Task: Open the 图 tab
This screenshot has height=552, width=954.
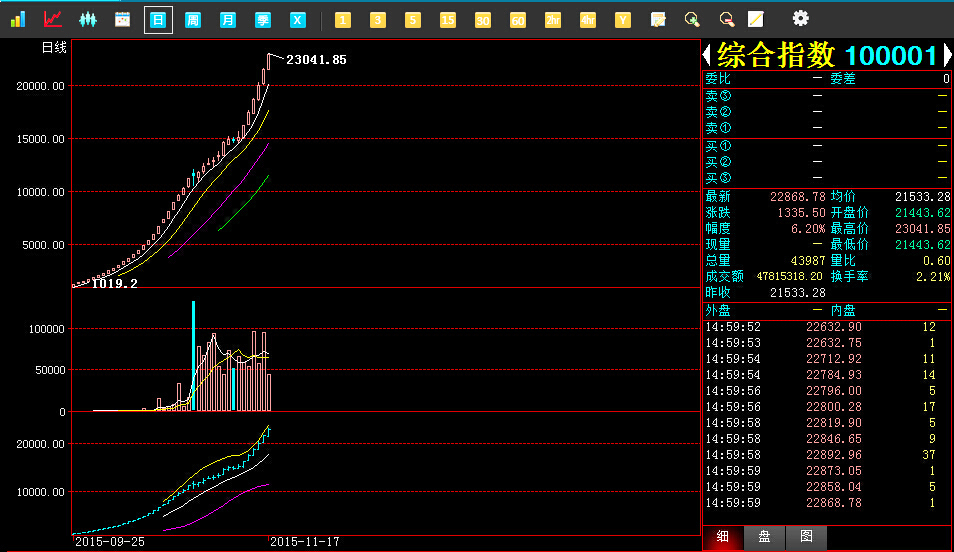Action: click(806, 537)
